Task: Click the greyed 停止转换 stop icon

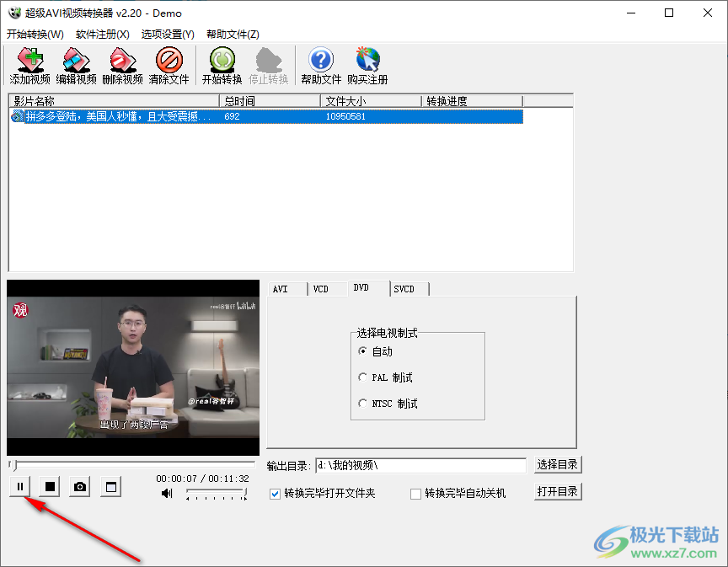Action: 268,66
